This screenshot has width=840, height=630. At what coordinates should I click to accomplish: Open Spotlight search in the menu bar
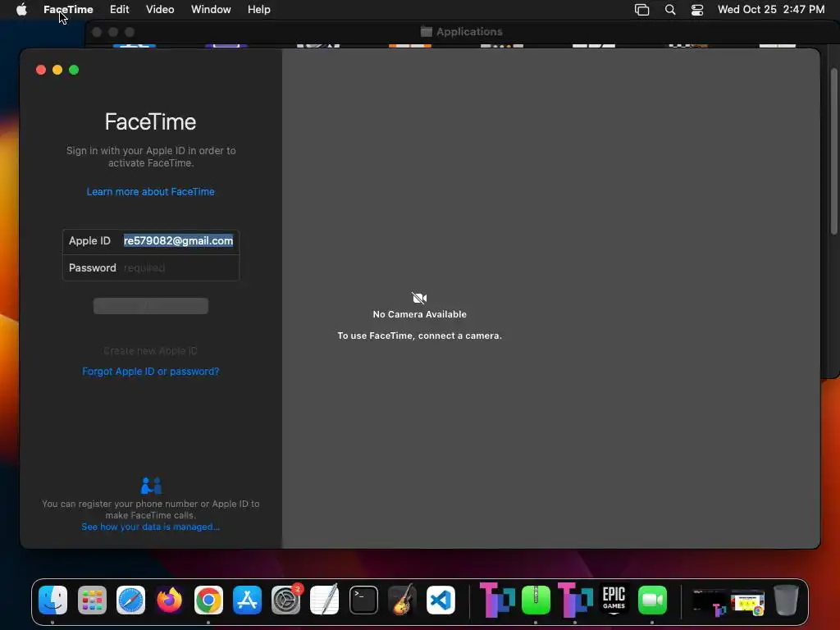[669, 10]
